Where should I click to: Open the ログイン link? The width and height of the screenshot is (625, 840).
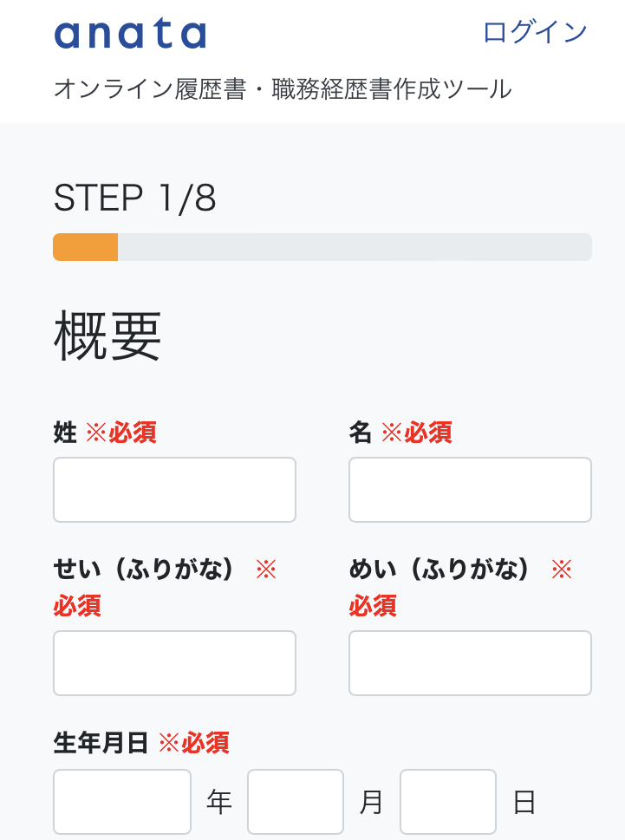pos(536,31)
